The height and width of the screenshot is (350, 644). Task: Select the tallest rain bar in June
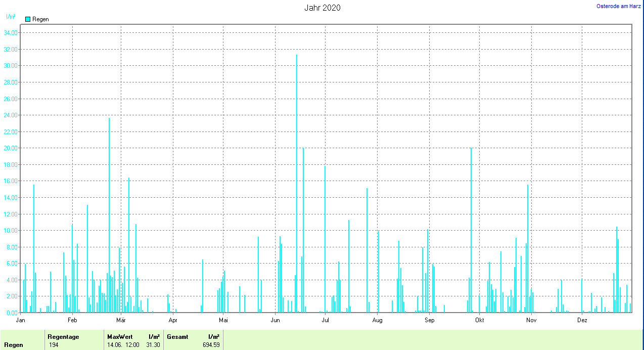[x=297, y=182]
